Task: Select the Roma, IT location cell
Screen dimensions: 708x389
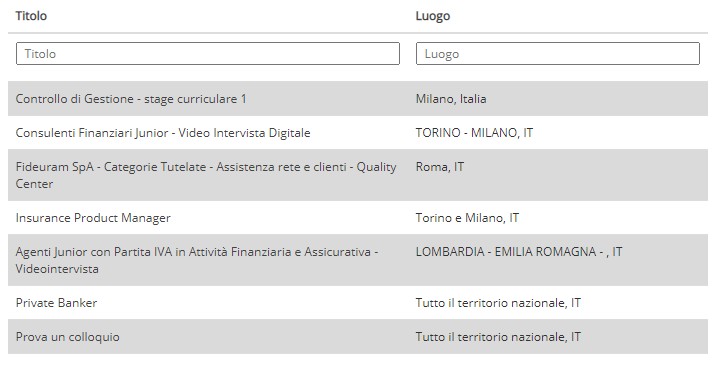Action: [x=440, y=167]
